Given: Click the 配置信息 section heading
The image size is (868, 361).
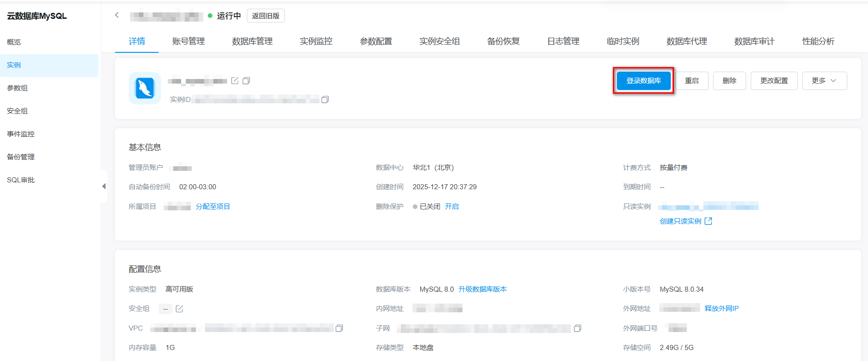Looking at the screenshot, I should click(145, 269).
